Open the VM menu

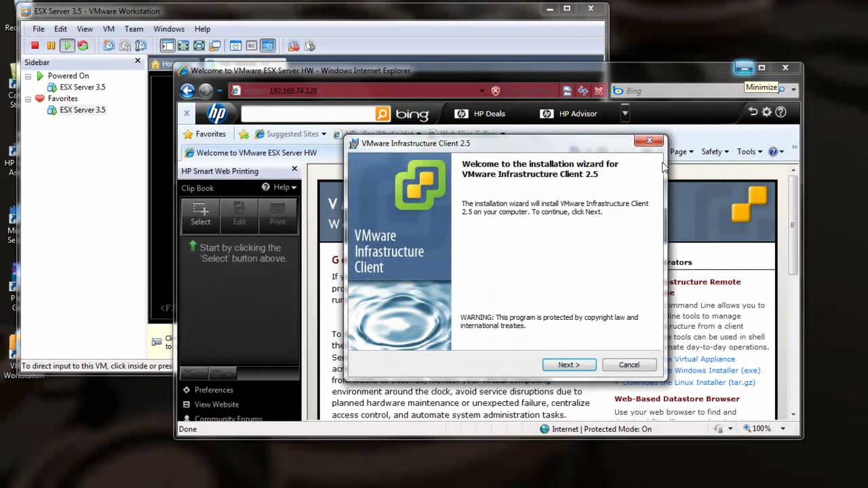tap(108, 29)
